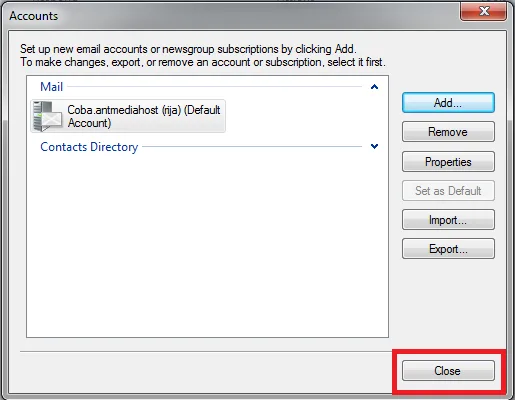Collapse the Mail section using its chevron
Screen dimensions: 515x400
pyautogui.click(x=374, y=87)
